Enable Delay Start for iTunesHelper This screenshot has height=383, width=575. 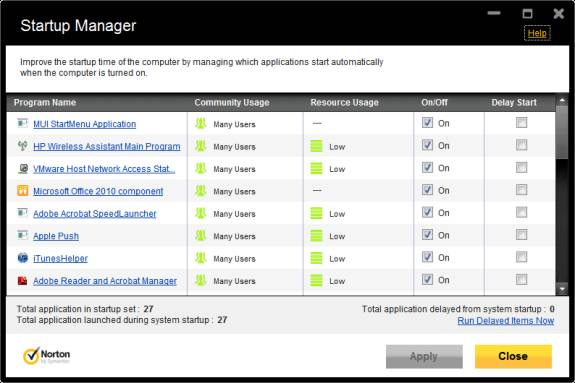pyautogui.click(x=521, y=257)
